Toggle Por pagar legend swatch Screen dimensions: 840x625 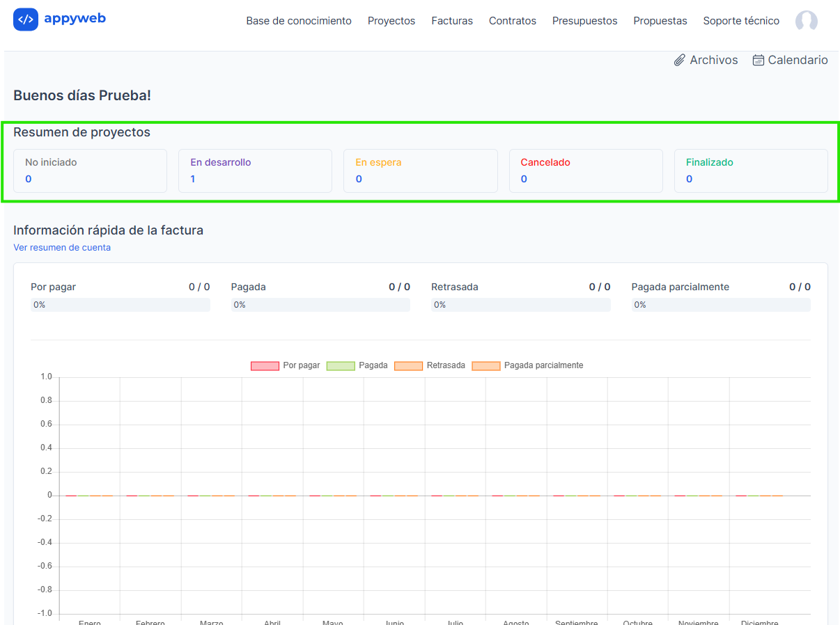(x=265, y=365)
